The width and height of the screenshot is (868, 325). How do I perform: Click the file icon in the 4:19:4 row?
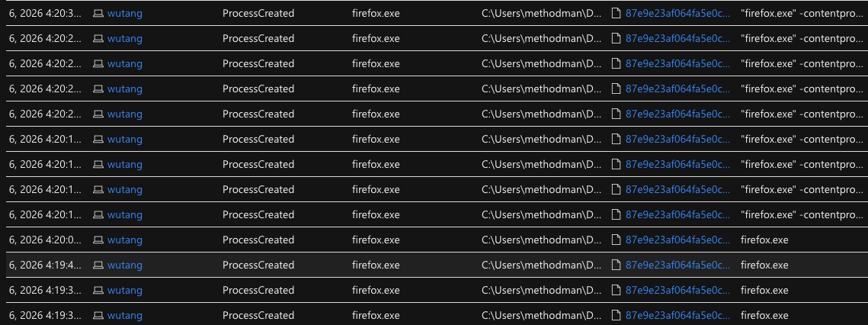pos(617,265)
